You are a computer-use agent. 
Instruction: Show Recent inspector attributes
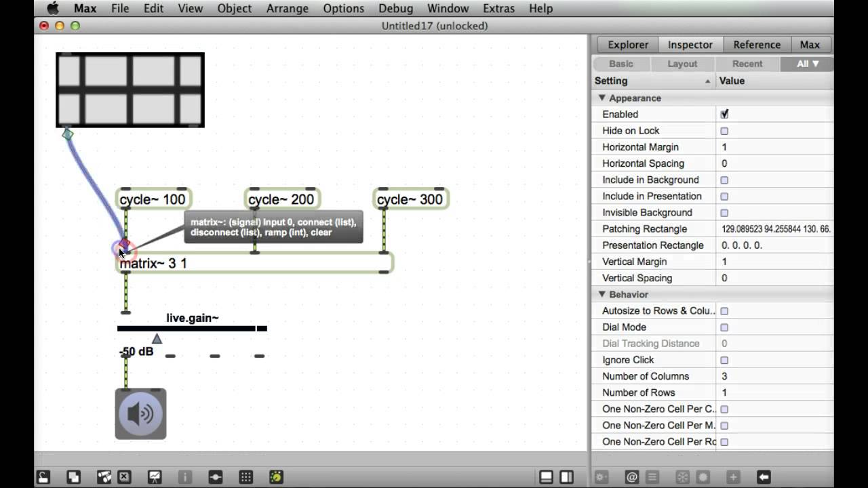tap(747, 64)
